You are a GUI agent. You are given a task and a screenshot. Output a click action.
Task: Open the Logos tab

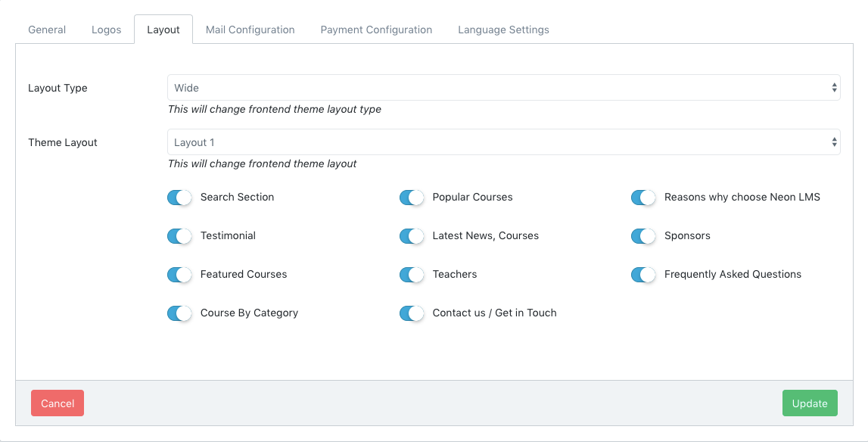tap(107, 30)
